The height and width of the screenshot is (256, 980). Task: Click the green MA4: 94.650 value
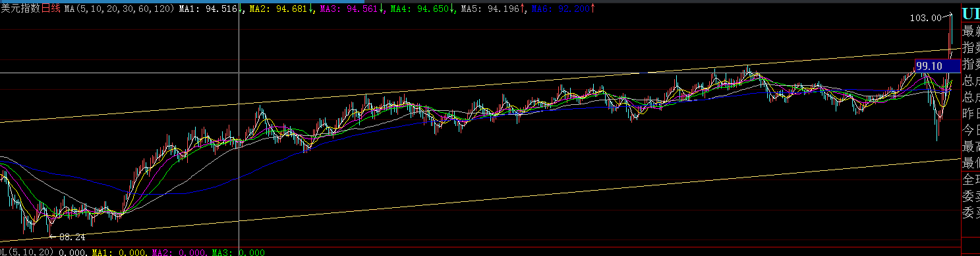point(420,9)
